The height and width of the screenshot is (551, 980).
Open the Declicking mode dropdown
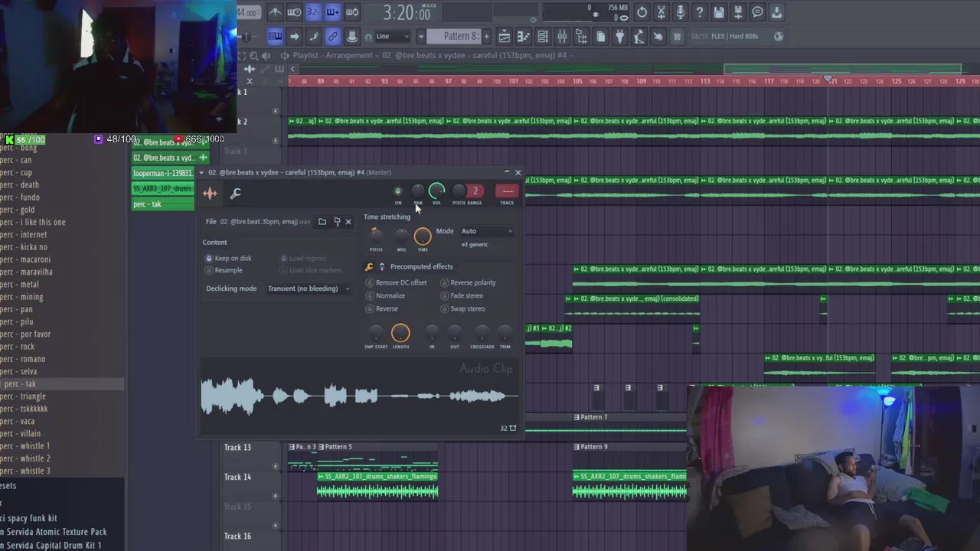(308, 289)
